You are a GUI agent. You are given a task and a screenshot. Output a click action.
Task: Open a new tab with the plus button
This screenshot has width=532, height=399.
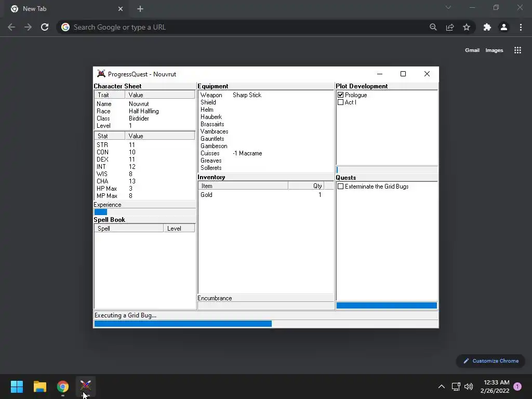pyautogui.click(x=140, y=9)
